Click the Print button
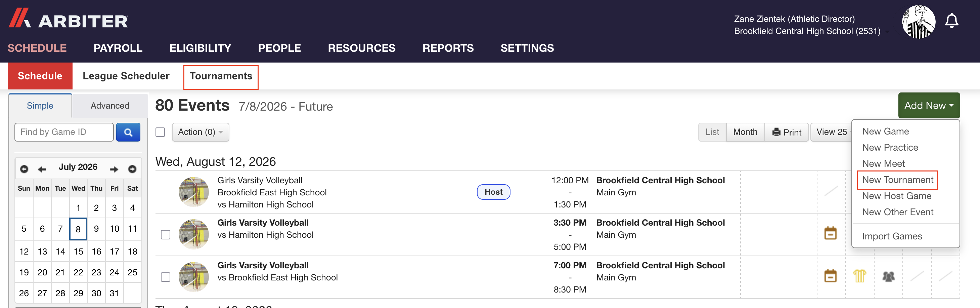This screenshot has width=980, height=308. click(x=786, y=132)
